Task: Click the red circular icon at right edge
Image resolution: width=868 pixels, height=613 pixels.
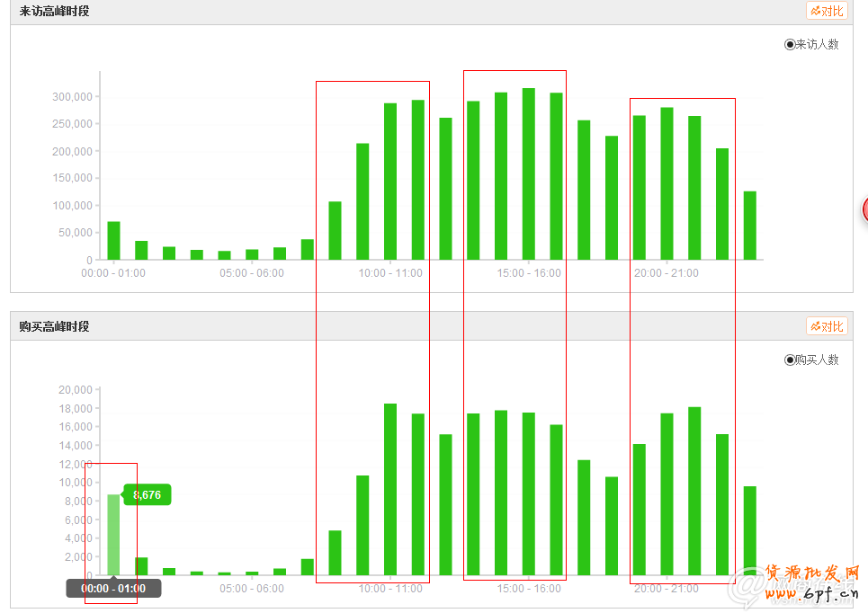Action: pyautogui.click(x=864, y=209)
